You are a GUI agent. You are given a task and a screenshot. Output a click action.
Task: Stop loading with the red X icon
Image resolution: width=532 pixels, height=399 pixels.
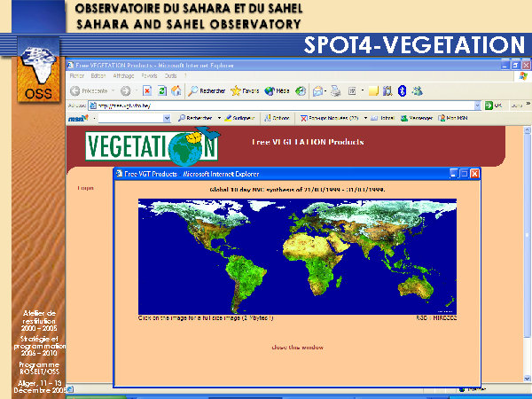click(x=147, y=91)
